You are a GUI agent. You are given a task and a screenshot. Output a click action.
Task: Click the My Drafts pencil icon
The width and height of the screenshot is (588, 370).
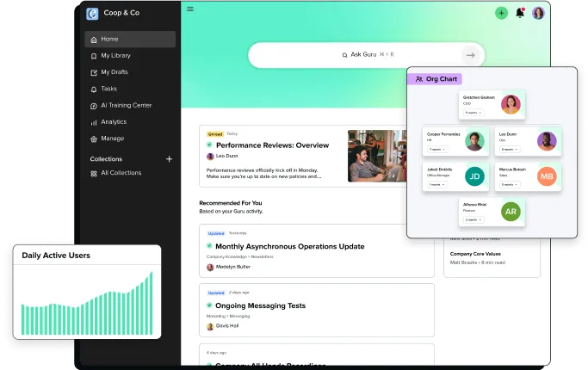point(94,72)
